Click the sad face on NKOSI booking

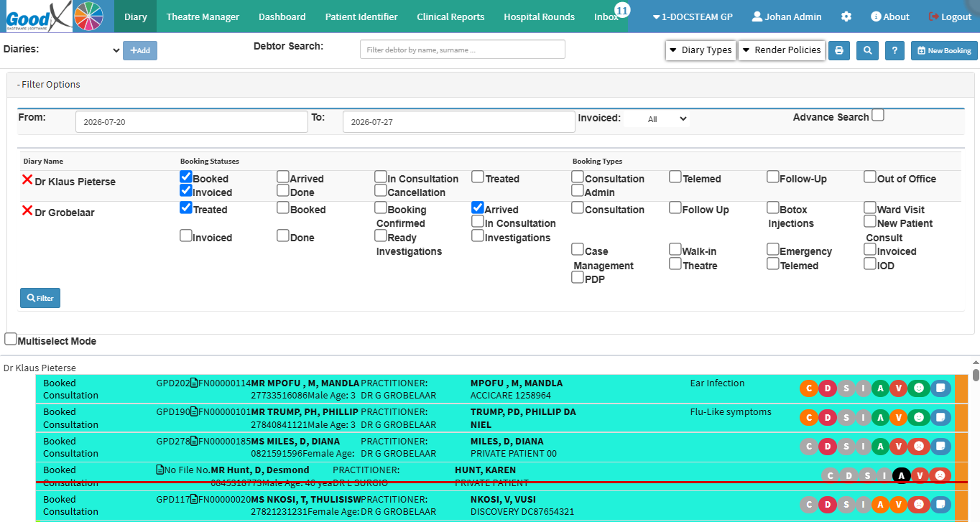tap(917, 505)
